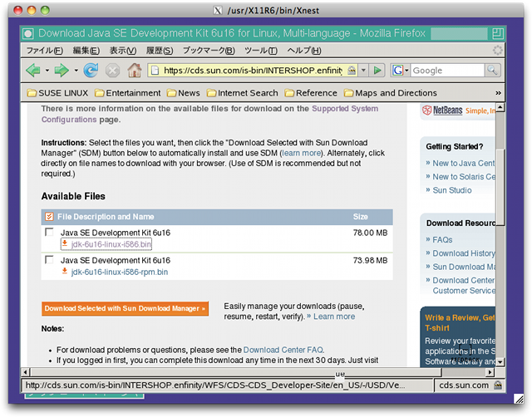The image size is (532, 417).
Task: Toggle the select-all checkbox in table header
Action: (x=49, y=217)
